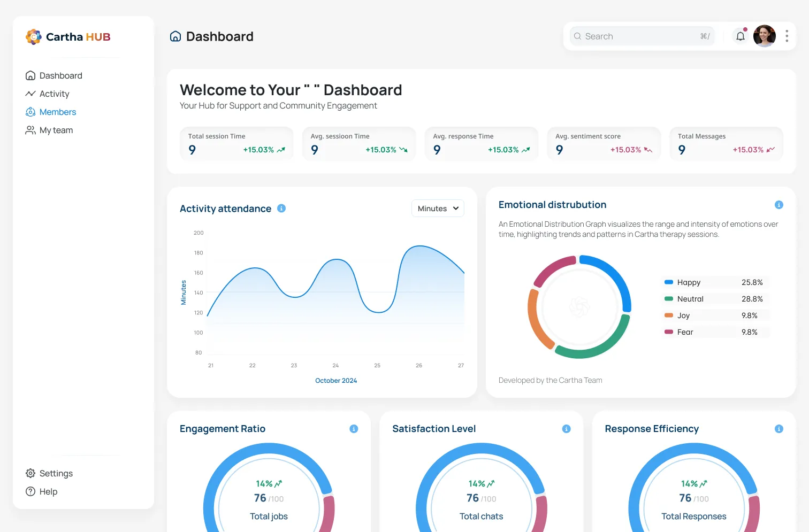Click the Total Responses gauge label
Viewport: 809px width, 532px height.
tap(694, 516)
